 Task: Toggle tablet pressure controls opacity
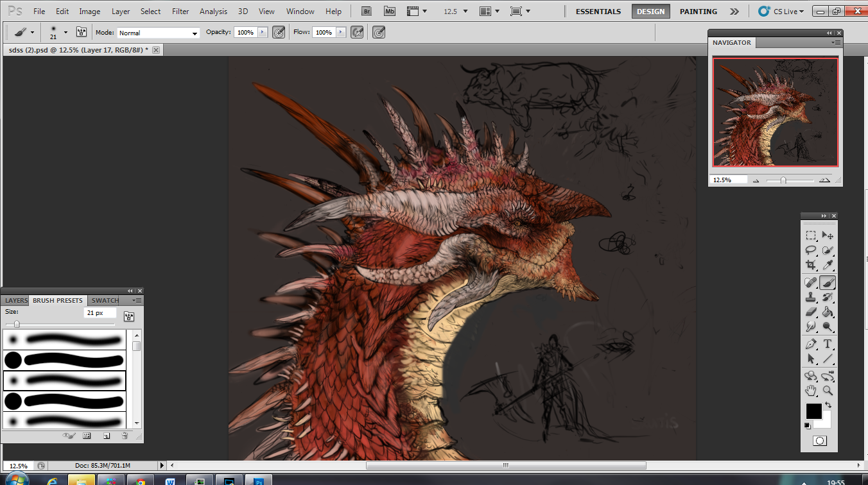tap(279, 32)
